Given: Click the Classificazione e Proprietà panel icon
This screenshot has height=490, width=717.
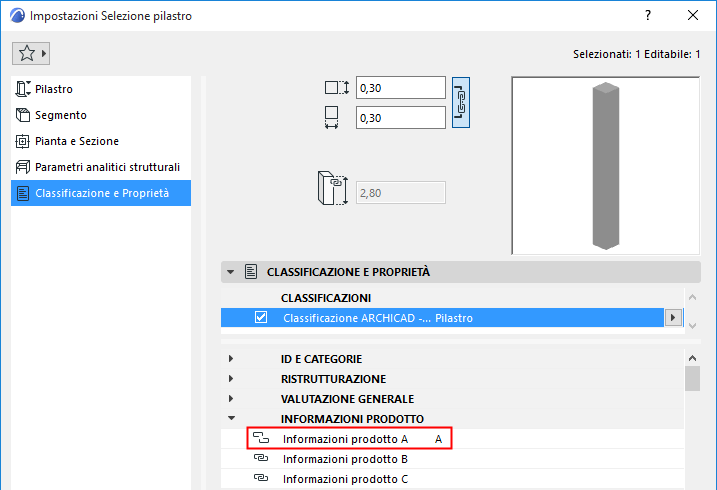Looking at the screenshot, I should [252, 271].
